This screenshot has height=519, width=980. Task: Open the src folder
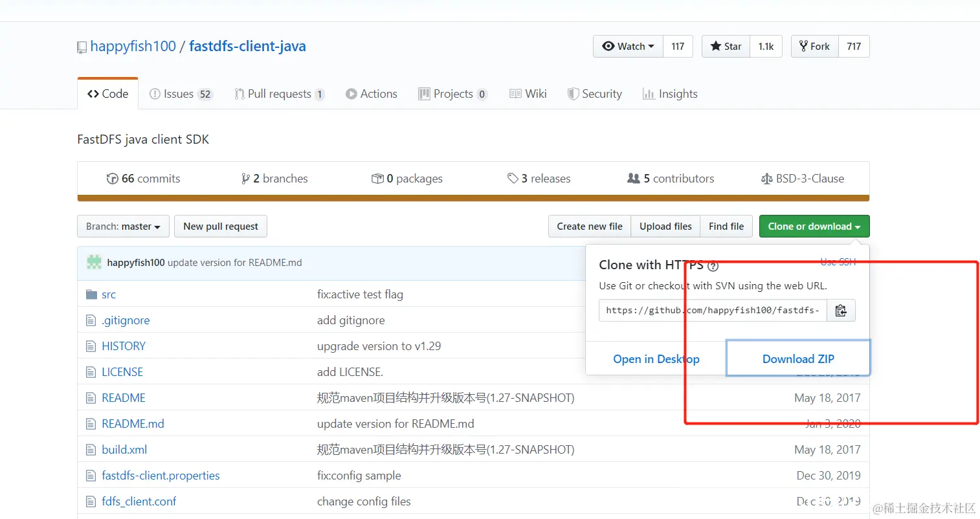pyautogui.click(x=109, y=294)
